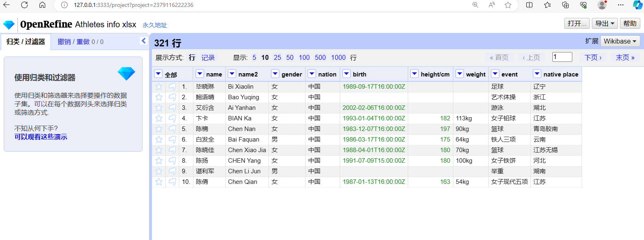View site information icon

(x=64, y=5)
